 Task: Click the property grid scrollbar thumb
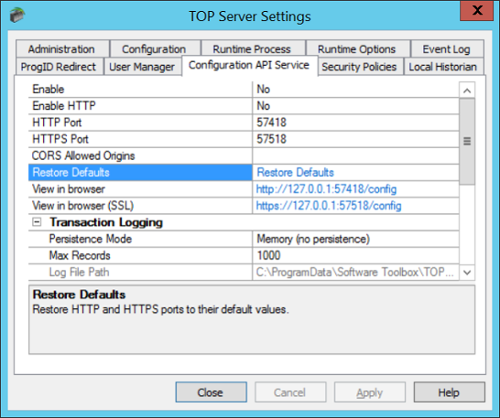pos(467,141)
